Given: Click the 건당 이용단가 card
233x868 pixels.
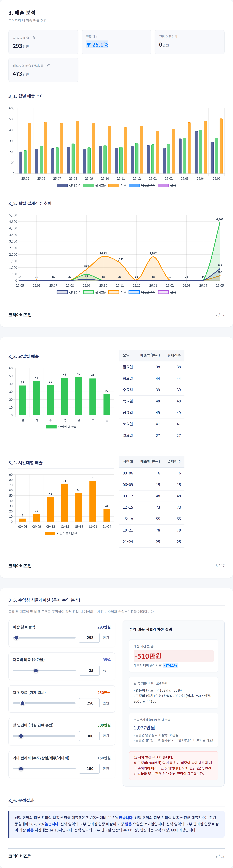Looking at the screenshot, I should (190, 42).
